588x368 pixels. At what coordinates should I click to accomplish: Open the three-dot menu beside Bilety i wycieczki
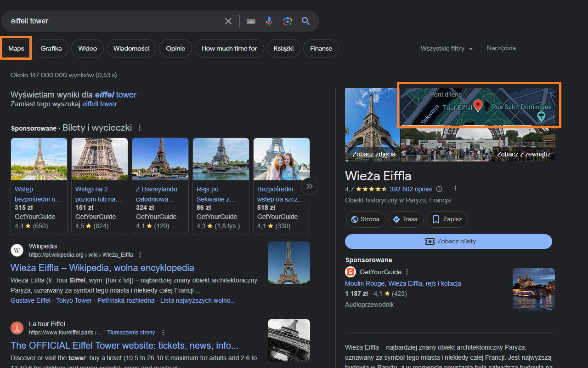click(x=139, y=128)
